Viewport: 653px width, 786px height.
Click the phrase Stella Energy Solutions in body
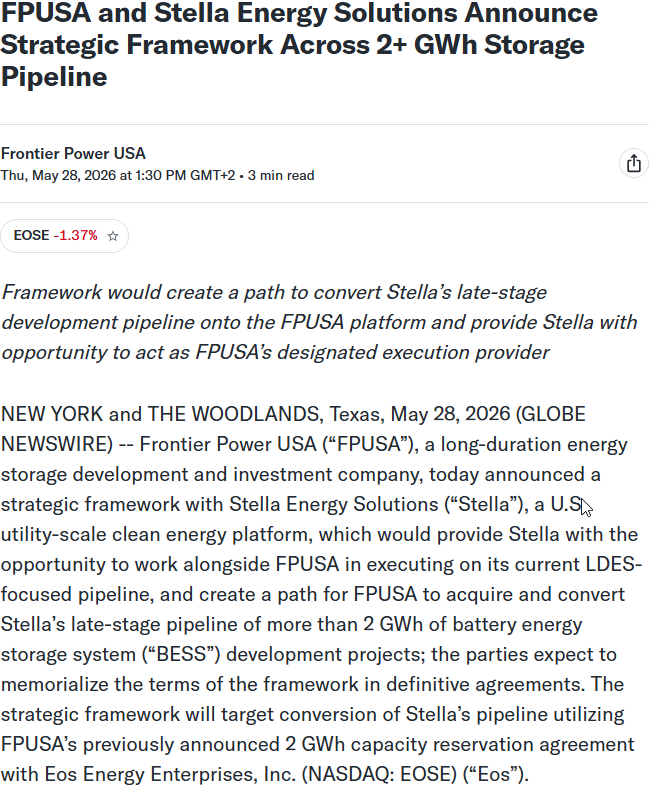(334, 504)
